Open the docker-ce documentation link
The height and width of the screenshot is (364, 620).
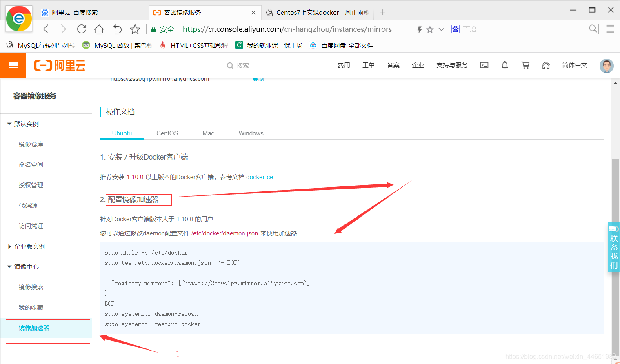(260, 177)
